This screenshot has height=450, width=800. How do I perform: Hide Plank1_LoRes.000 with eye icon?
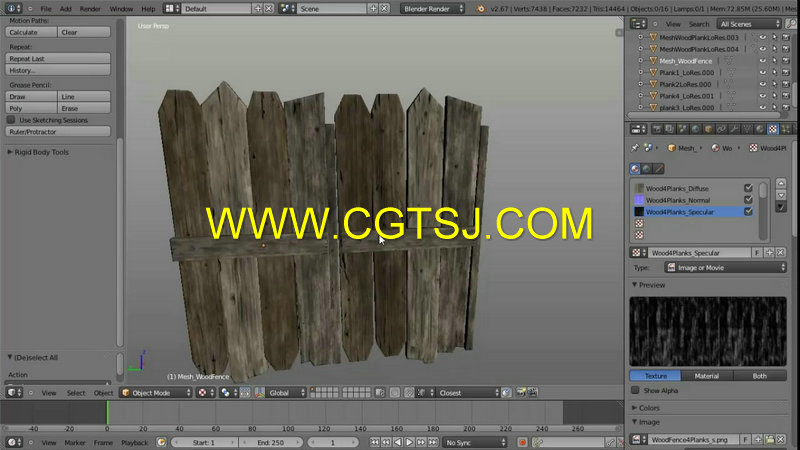click(x=763, y=72)
